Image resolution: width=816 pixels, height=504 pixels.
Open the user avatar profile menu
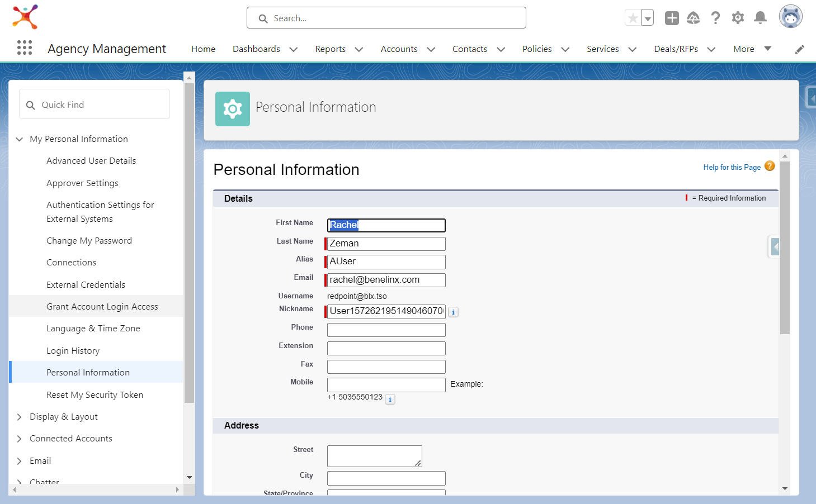(x=790, y=17)
